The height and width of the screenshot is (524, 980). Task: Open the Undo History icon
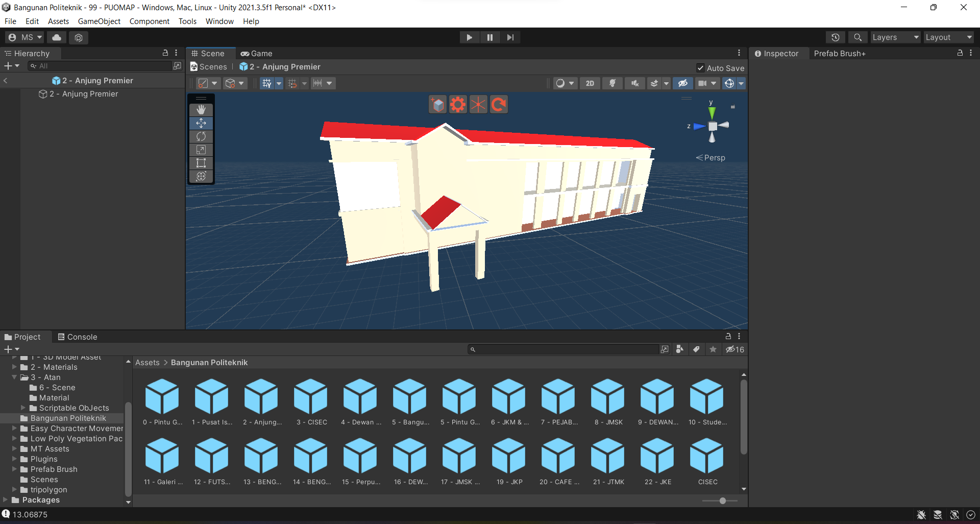[x=835, y=37]
